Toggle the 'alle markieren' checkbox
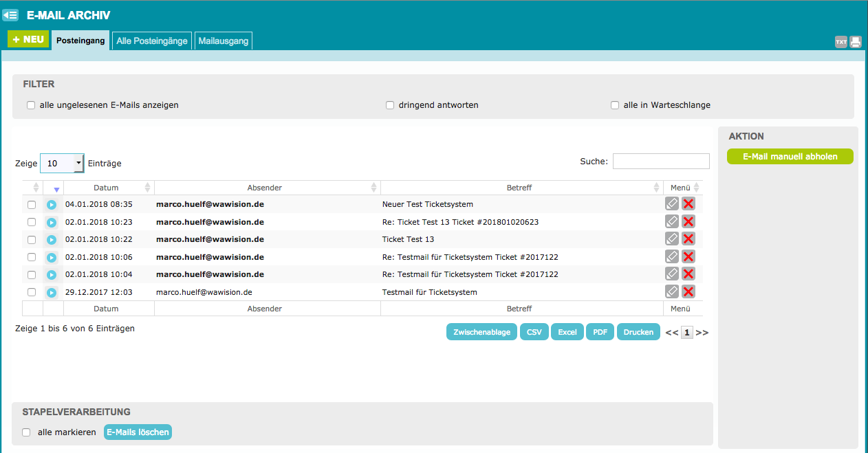 [x=26, y=432]
